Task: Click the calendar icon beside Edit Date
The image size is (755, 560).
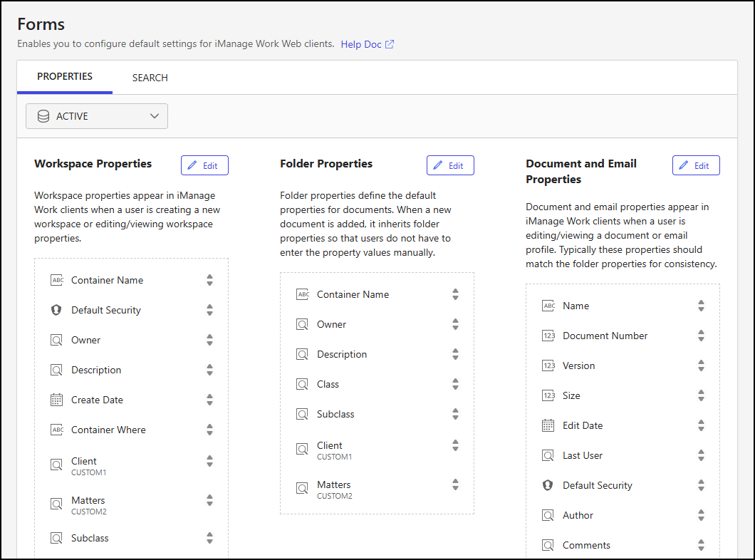Action: click(547, 425)
